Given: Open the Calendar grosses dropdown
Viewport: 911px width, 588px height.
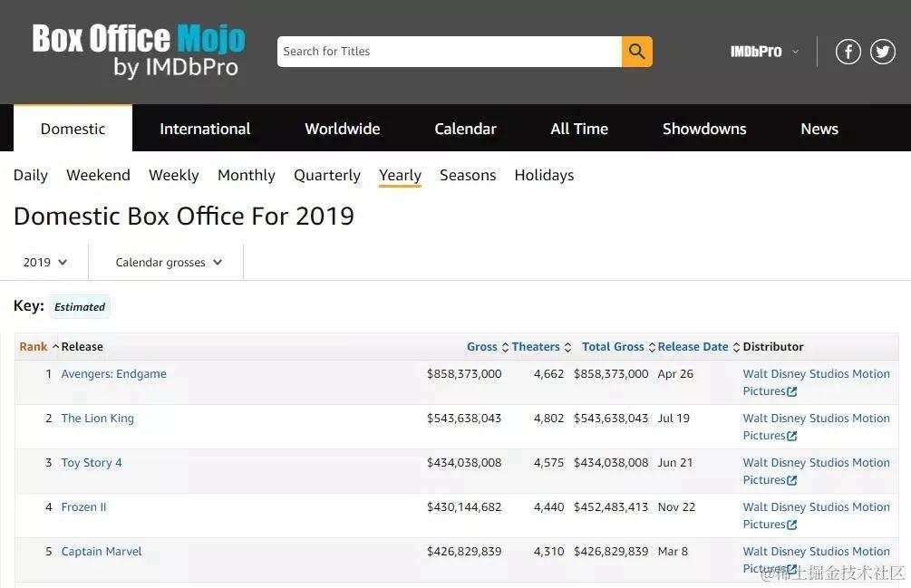Looking at the screenshot, I should tap(169, 263).
